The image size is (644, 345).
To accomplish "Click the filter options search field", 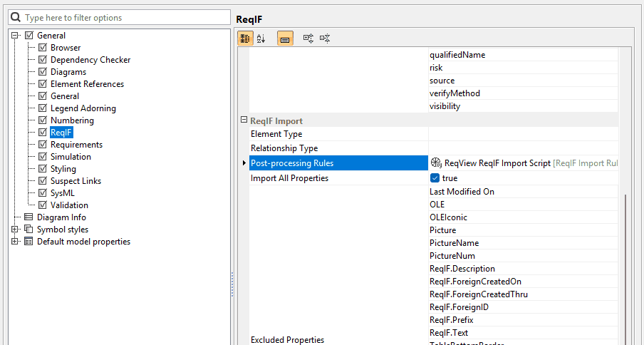I will coord(119,17).
